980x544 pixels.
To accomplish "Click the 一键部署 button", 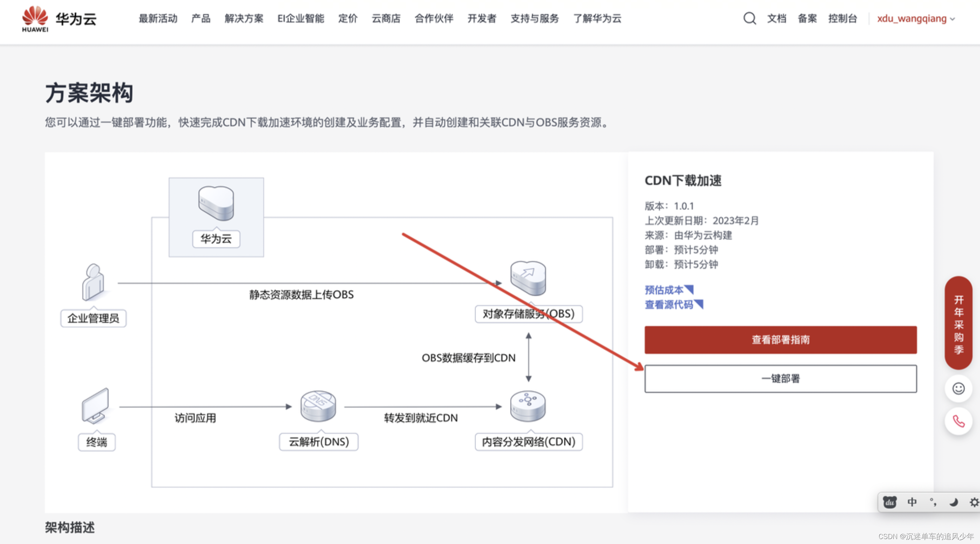I will point(780,379).
